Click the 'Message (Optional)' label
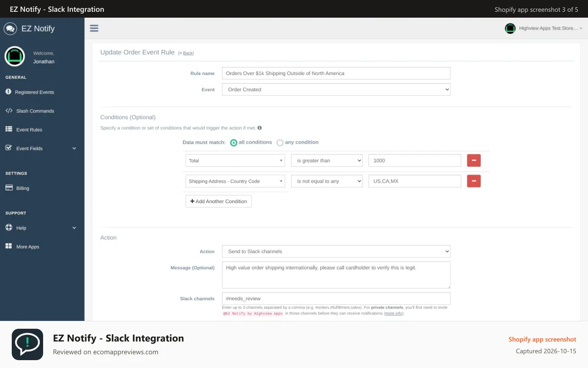Image resolution: width=588 pixels, height=368 pixels. tap(193, 268)
